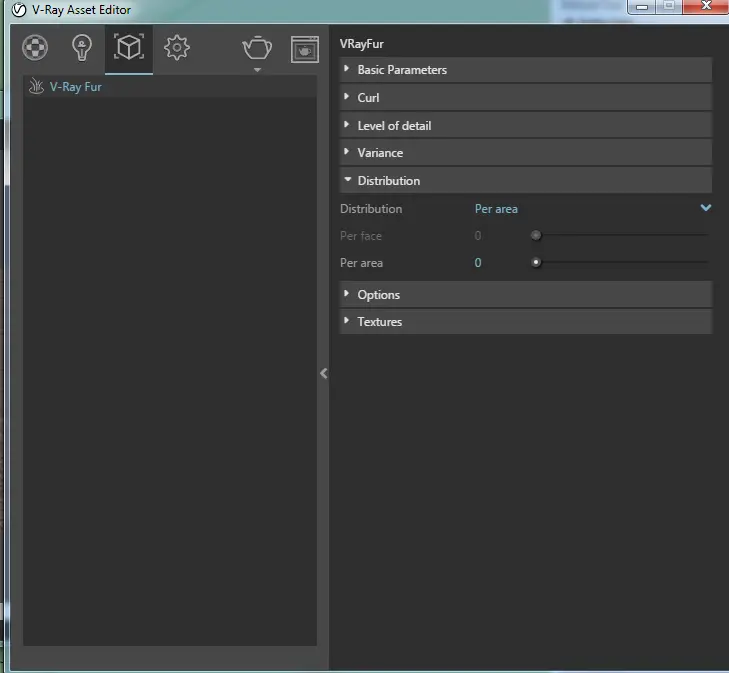
Task: Click the Per face slider handle
Action: (x=536, y=236)
